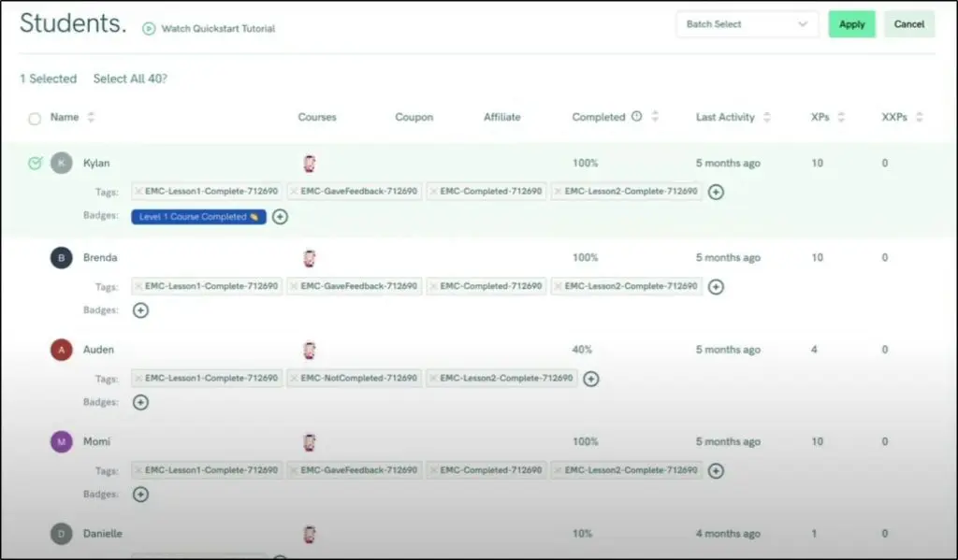958x560 pixels.
Task: Click the Cancel button
Action: point(908,24)
